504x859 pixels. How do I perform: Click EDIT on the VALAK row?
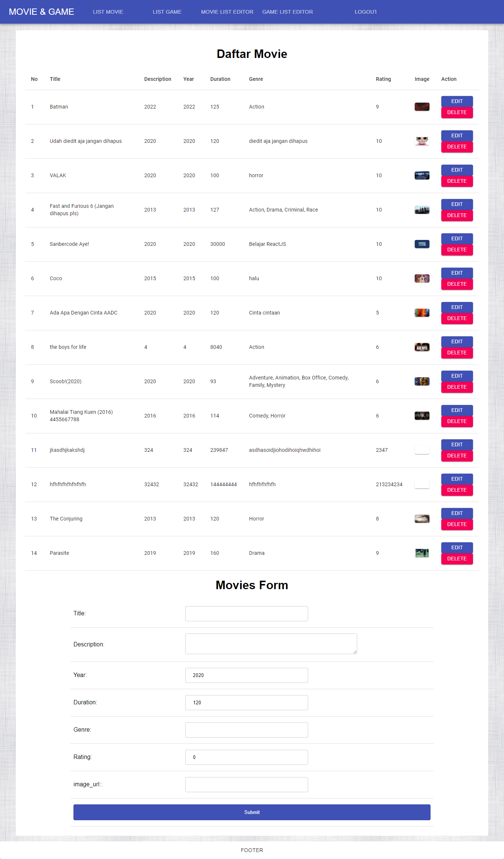coord(457,170)
